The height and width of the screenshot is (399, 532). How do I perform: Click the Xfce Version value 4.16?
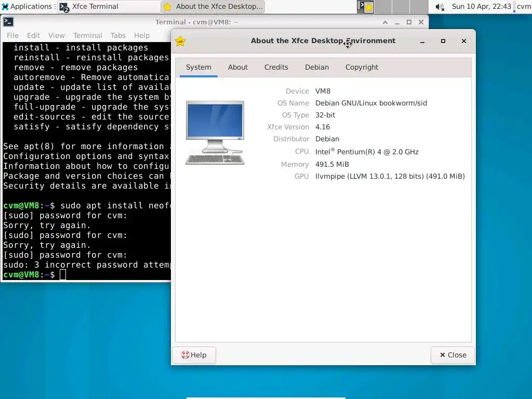[322, 127]
